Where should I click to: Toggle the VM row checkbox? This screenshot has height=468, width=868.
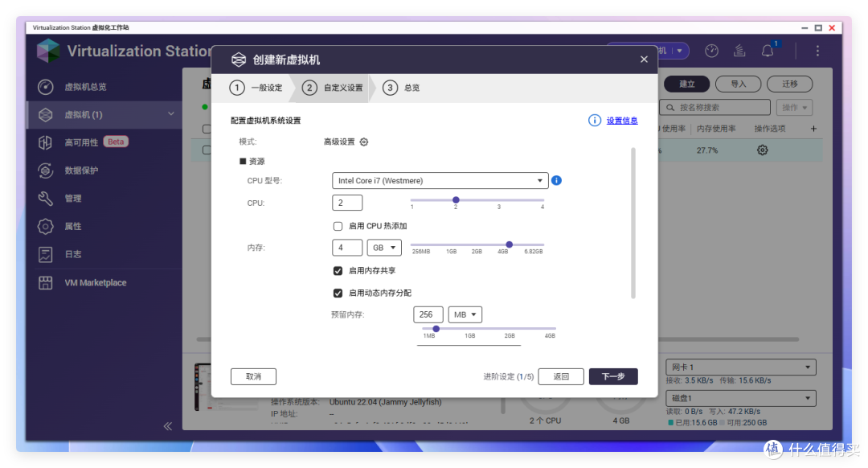click(207, 150)
